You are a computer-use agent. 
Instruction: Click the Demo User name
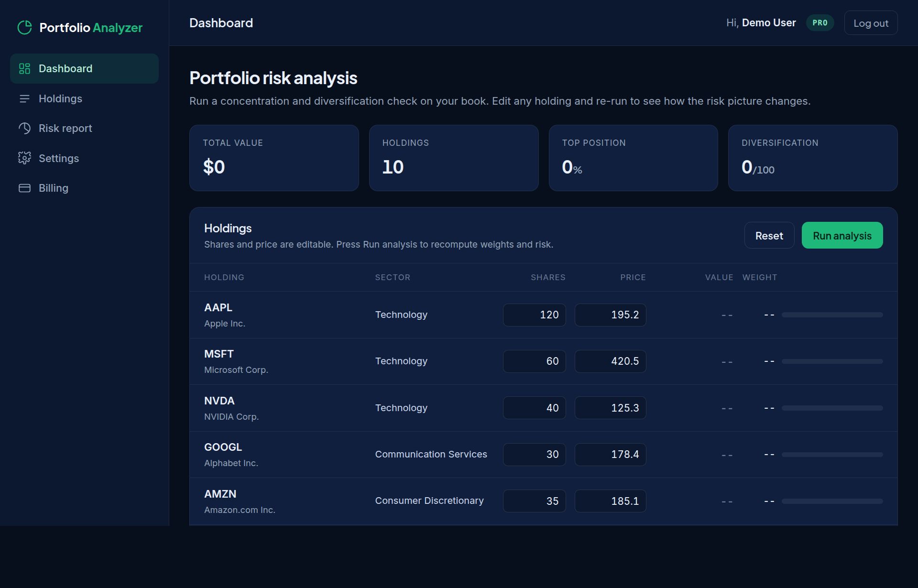pyautogui.click(x=769, y=23)
